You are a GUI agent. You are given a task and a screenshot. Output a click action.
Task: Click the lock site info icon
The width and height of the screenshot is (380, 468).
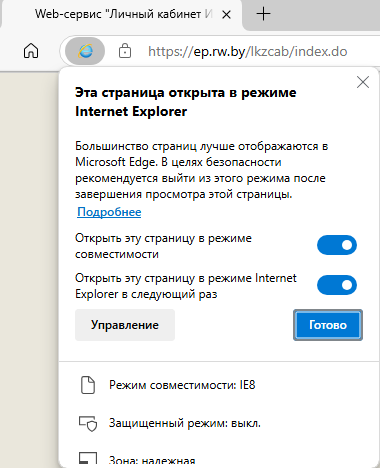click(125, 51)
